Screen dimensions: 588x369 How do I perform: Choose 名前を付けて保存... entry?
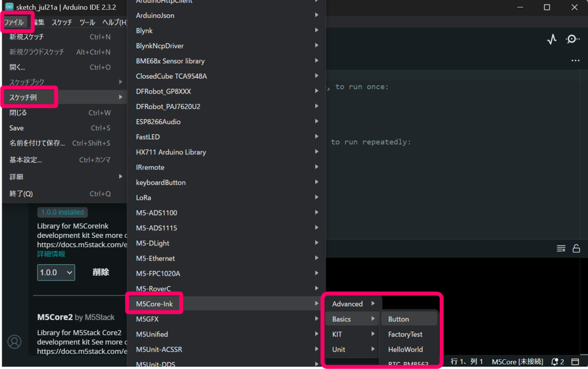click(64, 143)
